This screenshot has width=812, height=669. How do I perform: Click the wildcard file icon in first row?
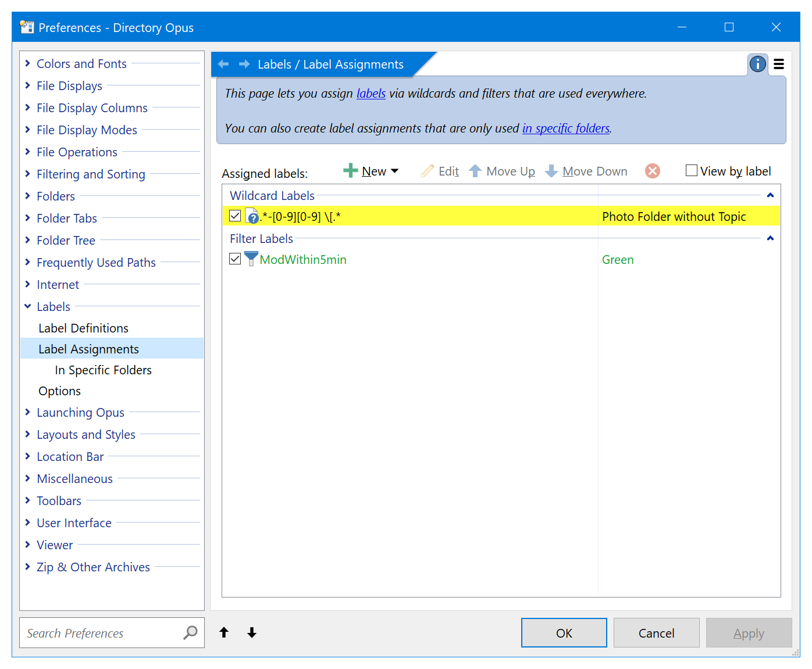(x=252, y=216)
